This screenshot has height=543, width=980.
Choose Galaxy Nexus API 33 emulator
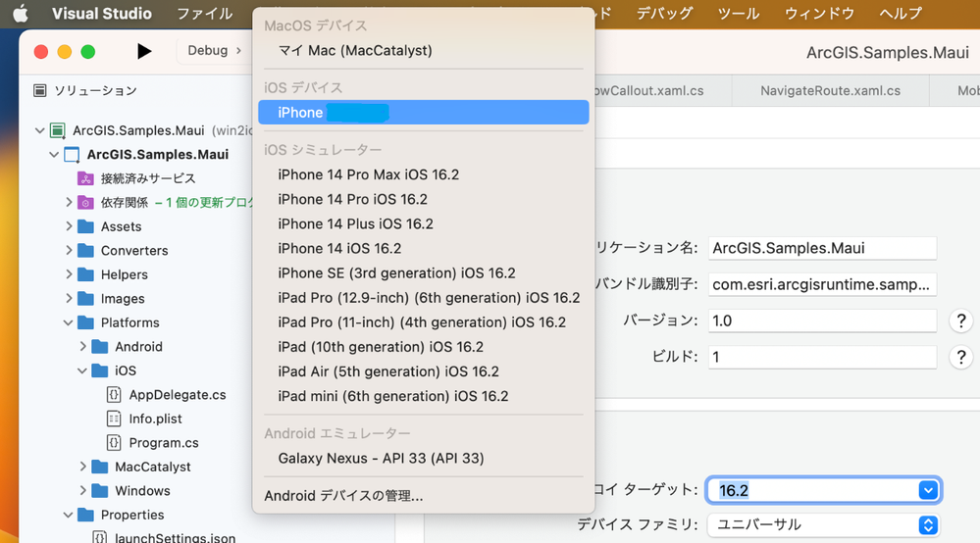pos(381,458)
